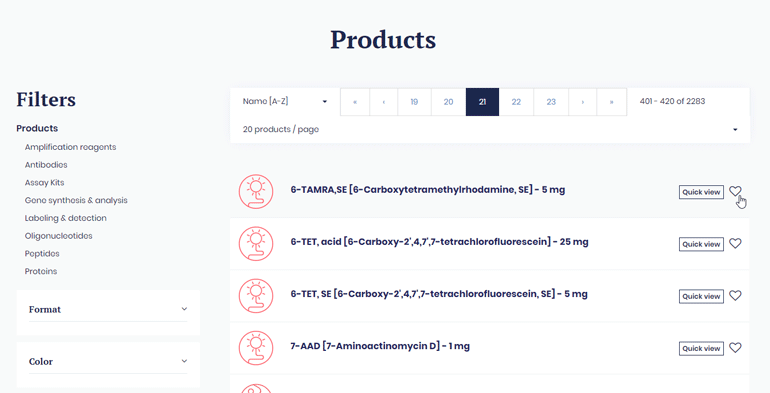
Task: Go to previous page arrow
Action: 384,102
